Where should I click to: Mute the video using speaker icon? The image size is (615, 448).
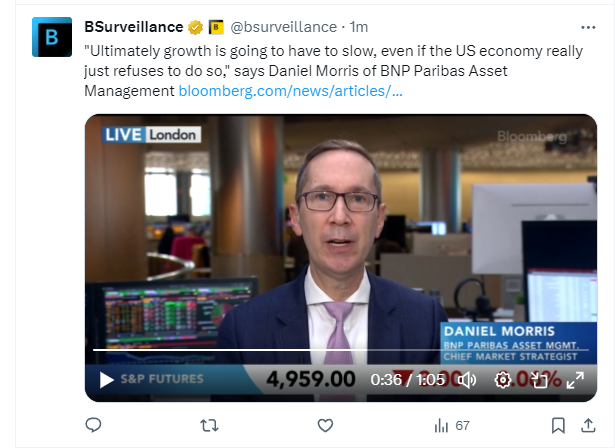pyautogui.click(x=467, y=380)
